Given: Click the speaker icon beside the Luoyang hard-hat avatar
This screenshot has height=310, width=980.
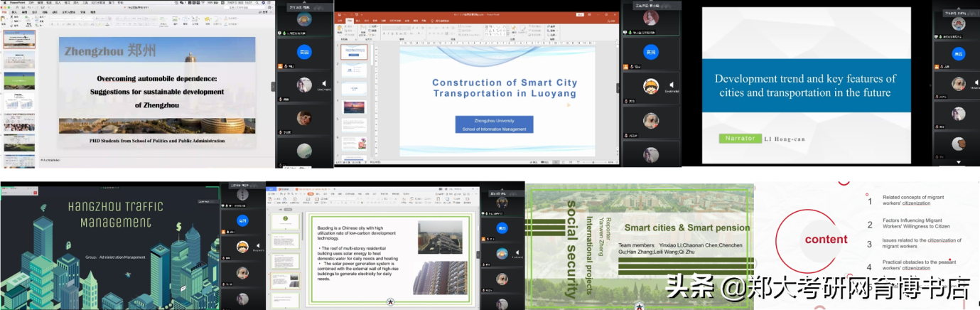Looking at the screenshot, I should (671, 85).
